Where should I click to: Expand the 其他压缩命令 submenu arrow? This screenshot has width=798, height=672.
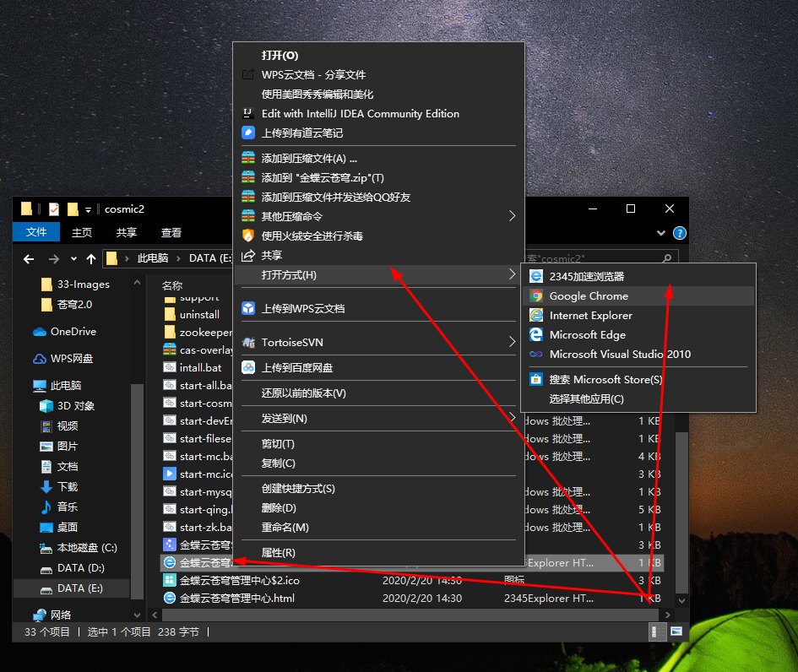(x=512, y=216)
